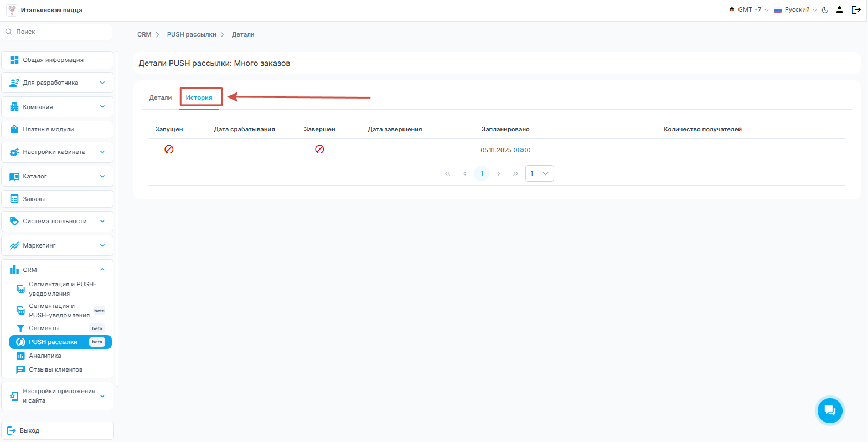Open Аналитика in CRM submenu
Image resolution: width=868 pixels, height=442 pixels.
tap(45, 356)
